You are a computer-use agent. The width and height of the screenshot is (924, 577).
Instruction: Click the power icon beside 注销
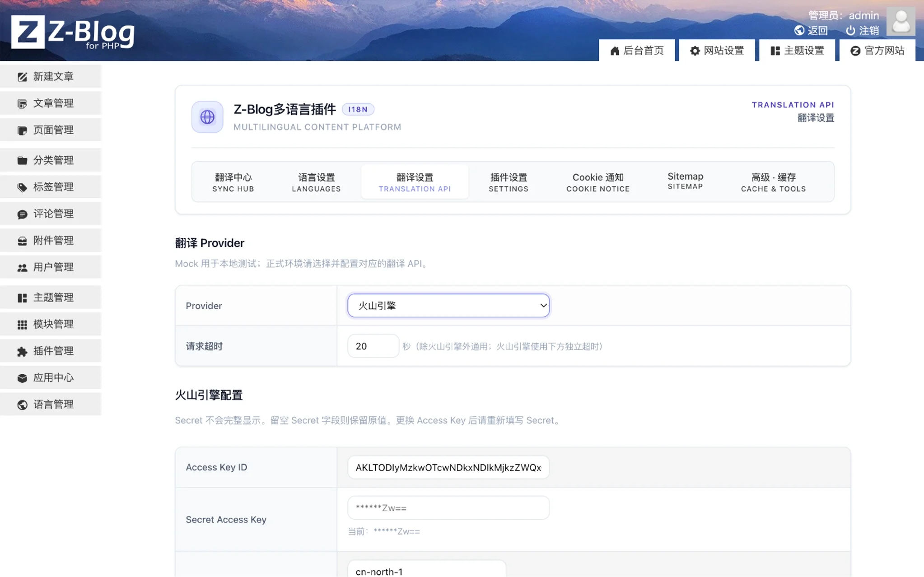[850, 30]
